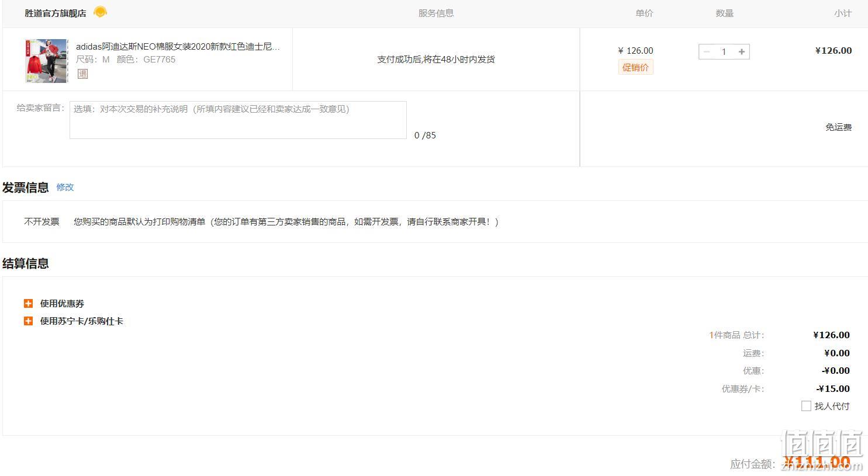Click the 促销价 promotion price tag
This screenshot has width=868, height=476.
coord(635,67)
